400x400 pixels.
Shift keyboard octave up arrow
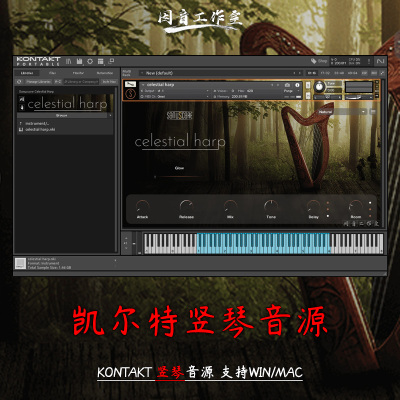coord(126,238)
